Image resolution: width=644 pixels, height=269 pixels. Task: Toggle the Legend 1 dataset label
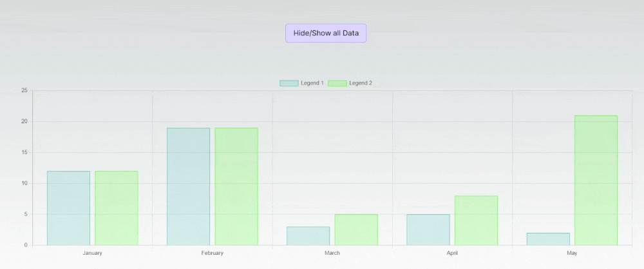click(312, 83)
